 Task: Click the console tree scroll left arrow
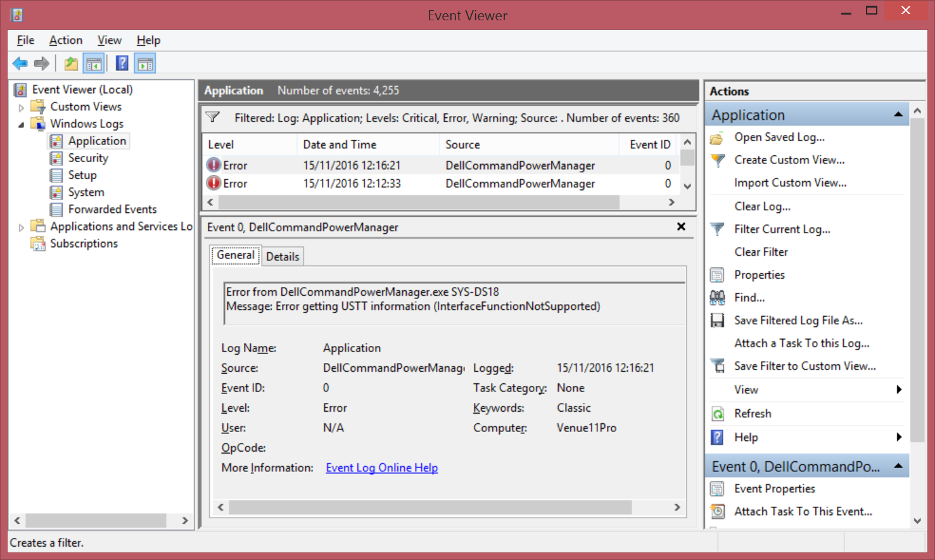pyautogui.click(x=17, y=521)
